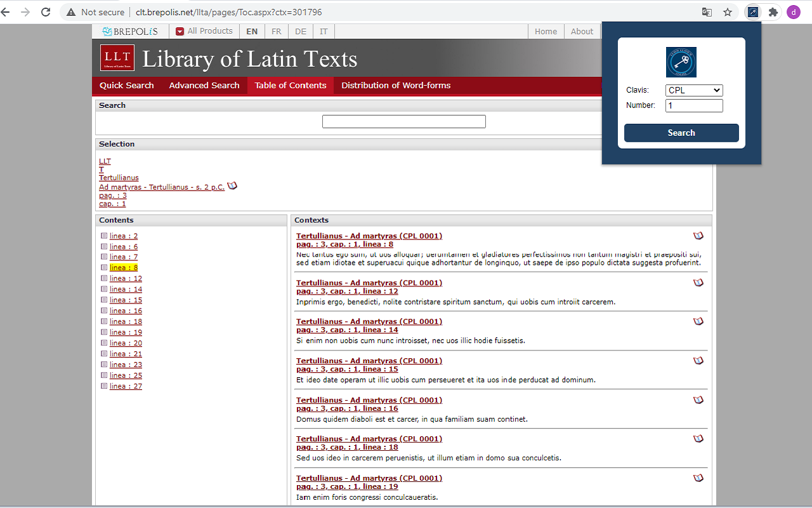Open the Advanced Search tab
The height and width of the screenshot is (508, 812).
(x=204, y=85)
